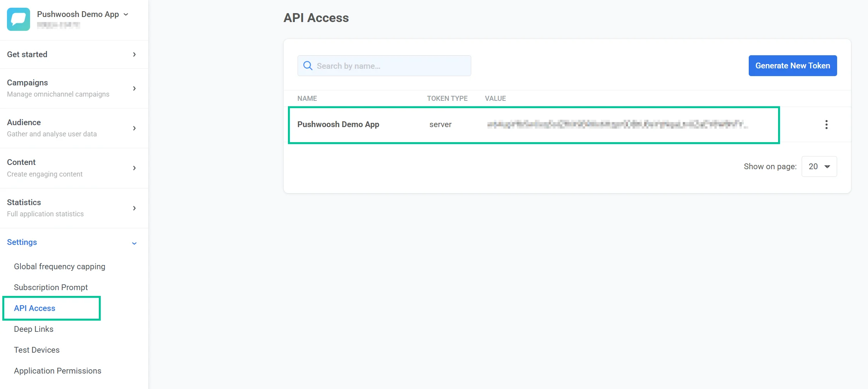The image size is (868, 389).
Task: Open the three-dot menu for the server token
Action: coord(827,124)
